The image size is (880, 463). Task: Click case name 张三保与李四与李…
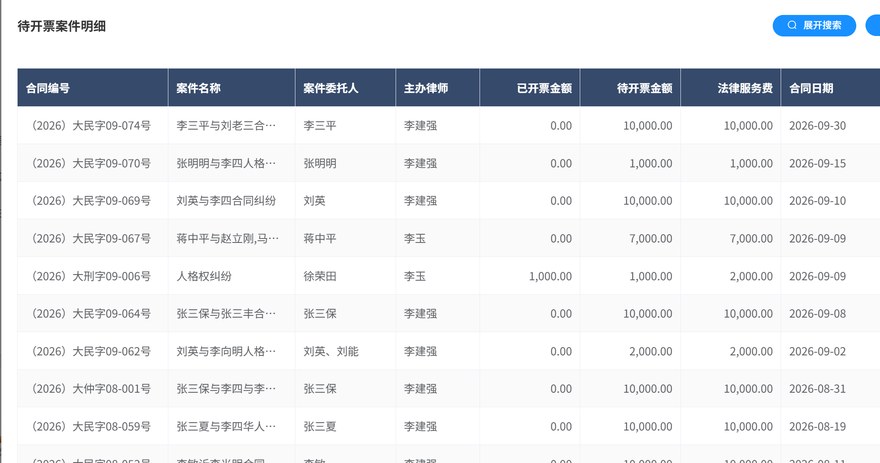(226, 389)
